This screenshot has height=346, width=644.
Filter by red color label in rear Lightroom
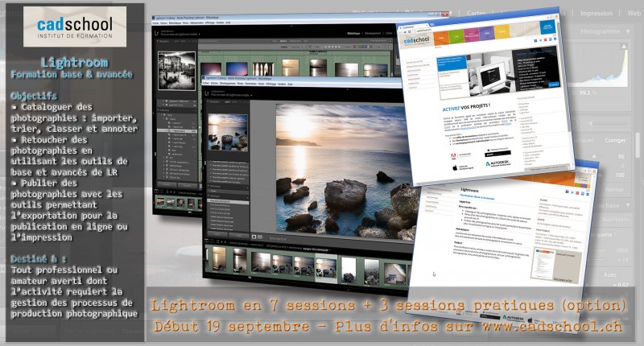(354, 47)
